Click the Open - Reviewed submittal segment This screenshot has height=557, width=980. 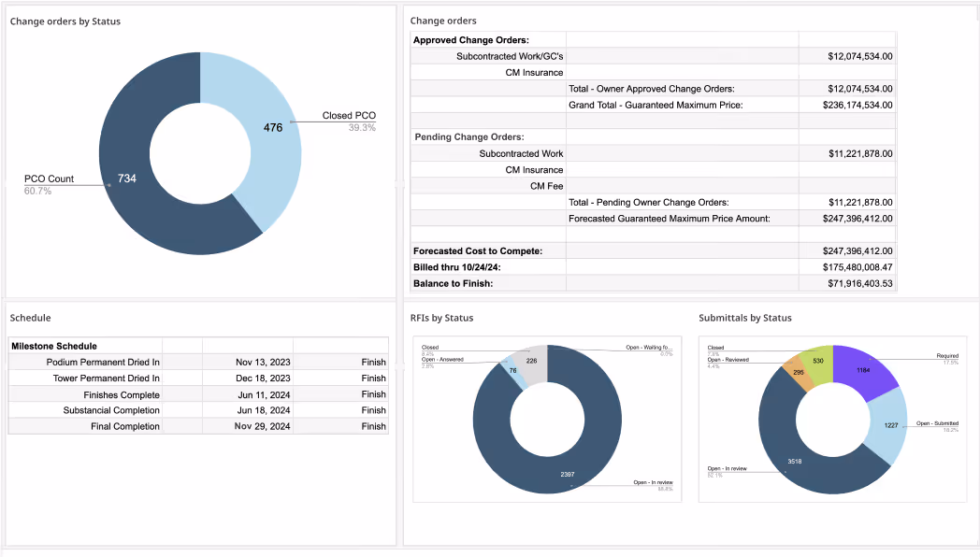[x=798, y=373]
